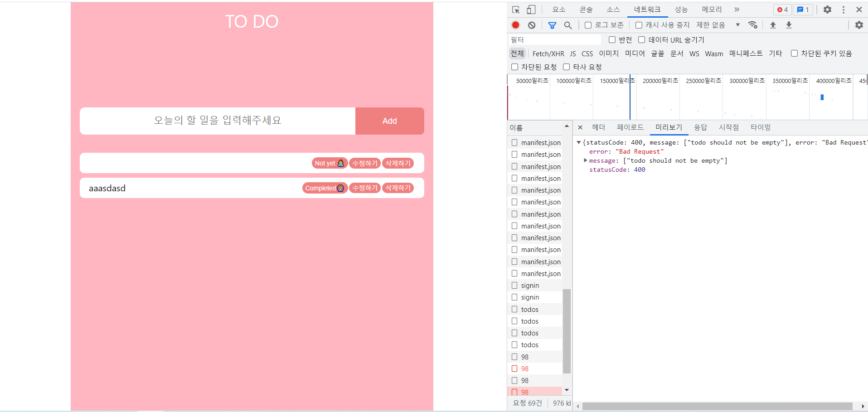Clear network log with the clear icon
This screenshot has height=412, width=868.
click(x=532, y=25)
